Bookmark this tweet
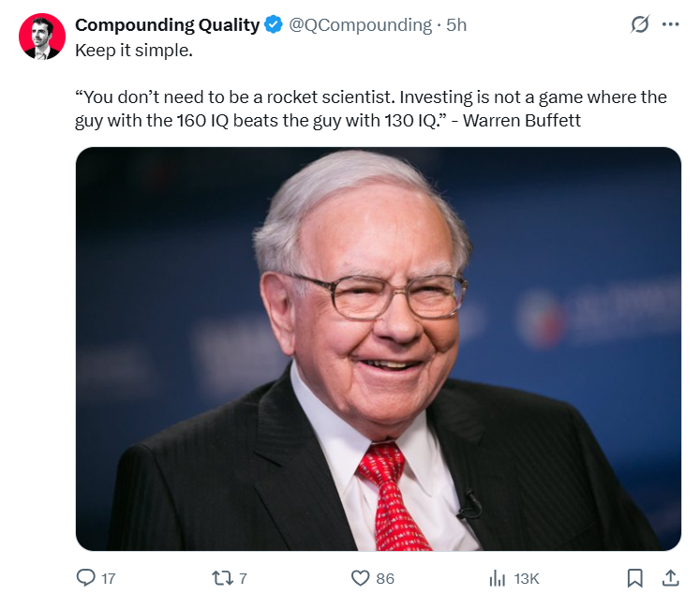 [634, 578]
